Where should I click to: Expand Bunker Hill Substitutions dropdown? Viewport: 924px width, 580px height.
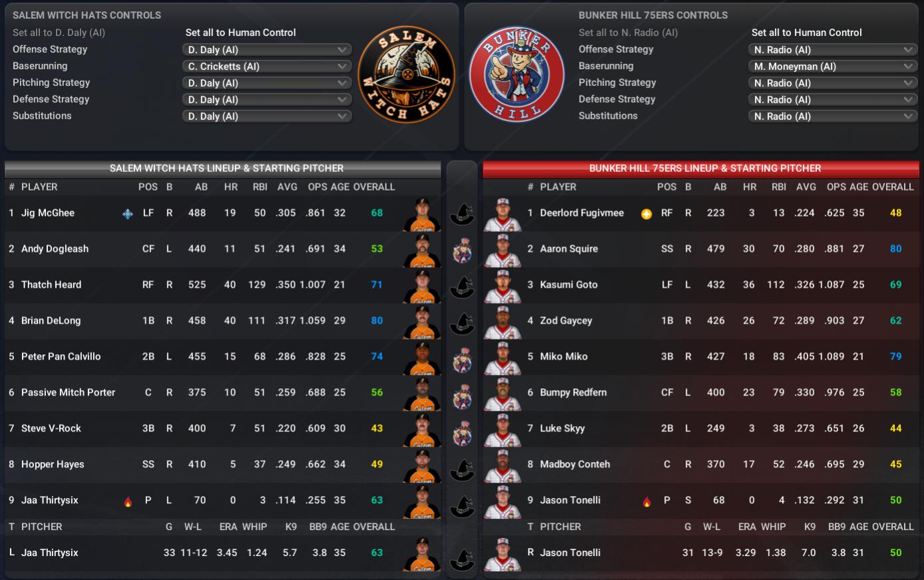833,117
